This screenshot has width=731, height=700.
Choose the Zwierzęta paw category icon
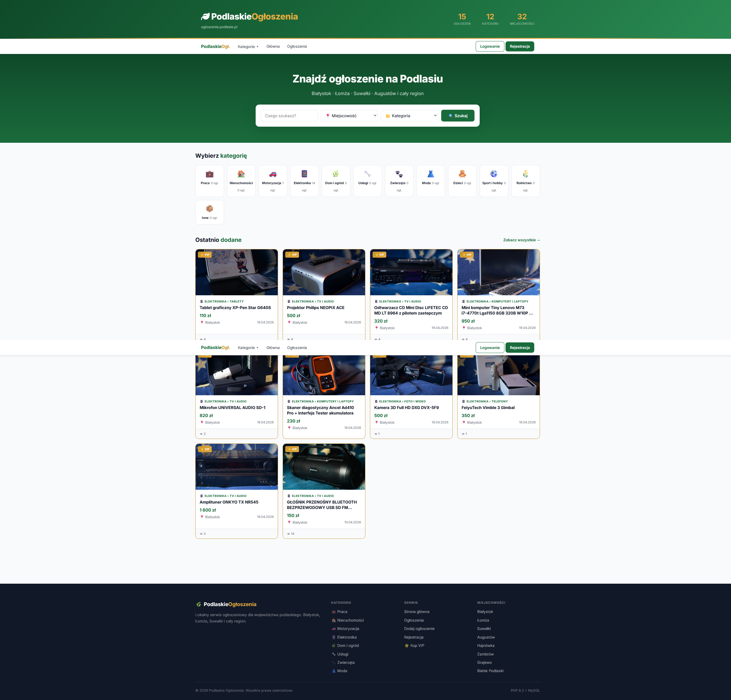399,174
